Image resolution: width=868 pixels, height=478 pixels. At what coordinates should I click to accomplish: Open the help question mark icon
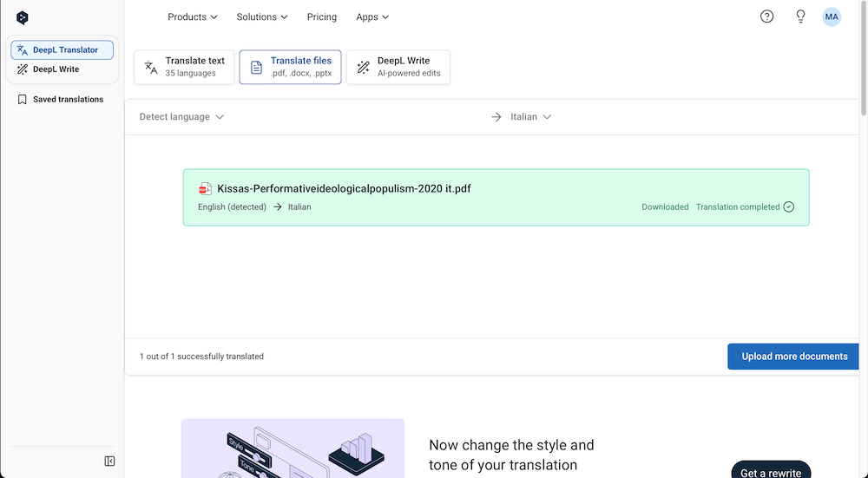(x=766, y=16)
